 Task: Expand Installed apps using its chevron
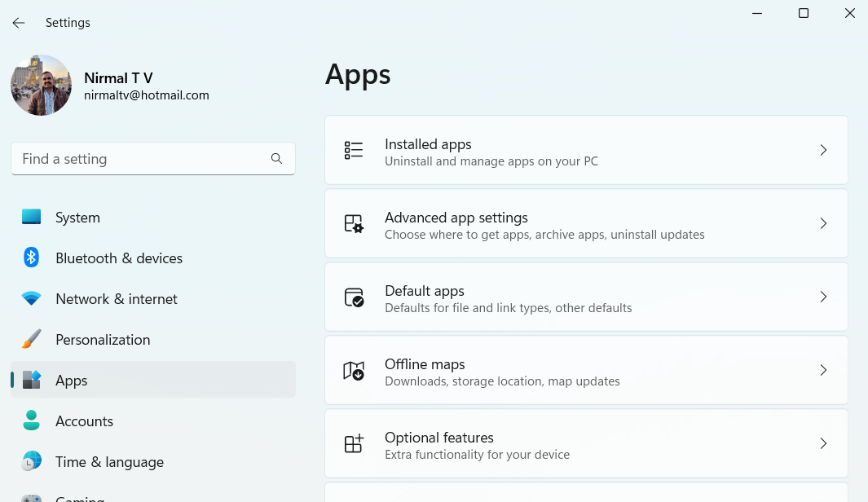[x=823, y=150]
